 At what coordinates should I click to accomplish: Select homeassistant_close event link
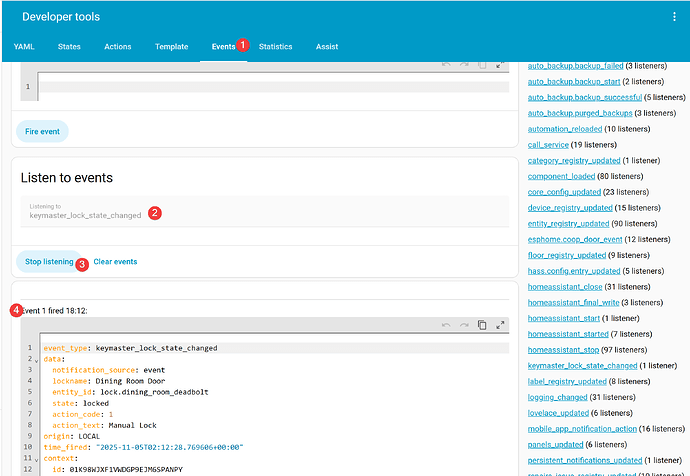click(565, 287)
